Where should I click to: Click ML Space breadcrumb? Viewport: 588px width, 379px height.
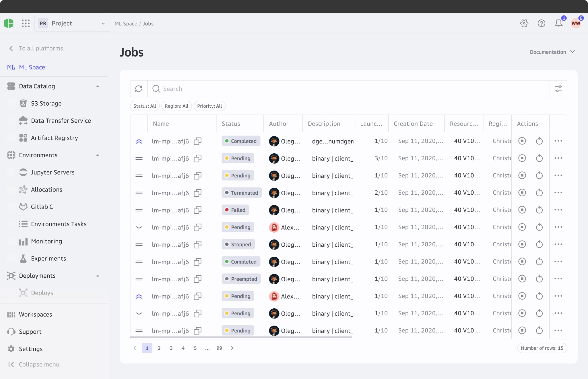coord(126,24)
